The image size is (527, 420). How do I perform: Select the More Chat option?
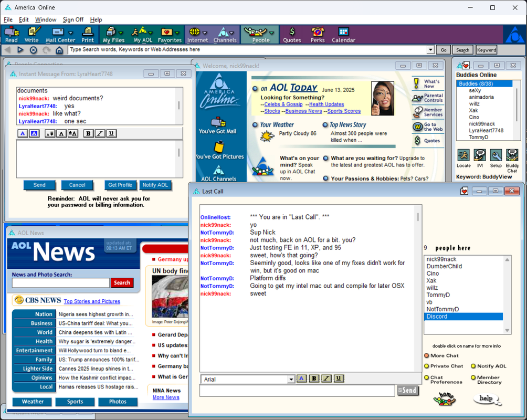441,356
